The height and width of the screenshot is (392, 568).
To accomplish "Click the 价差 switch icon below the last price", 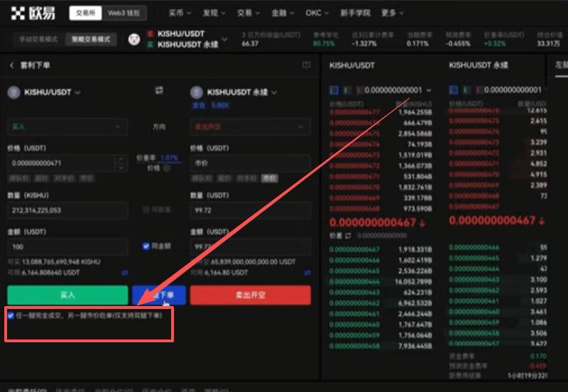I will pyautogui.click(x=348, y=236).
